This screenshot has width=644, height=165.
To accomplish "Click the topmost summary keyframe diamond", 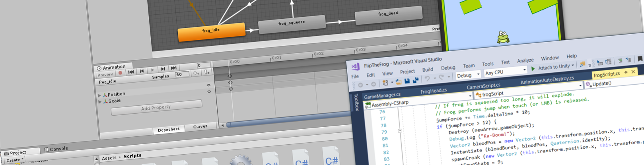I will tap(230, 76).
